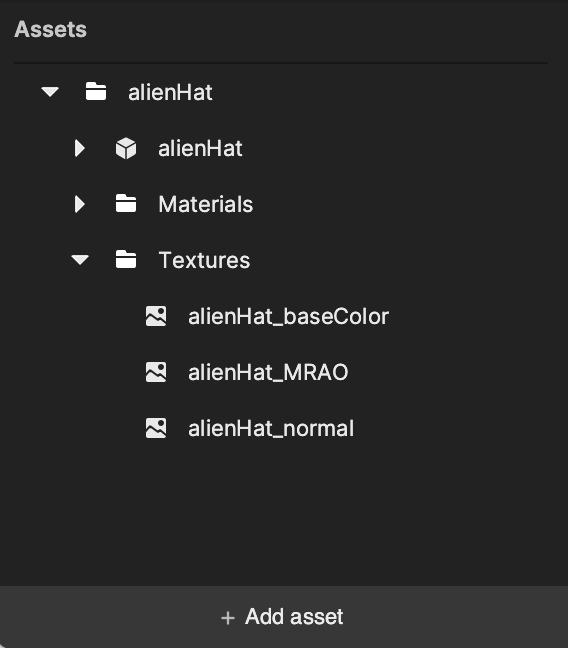Select the top-level alienHat folder label
Image resolution: width=568 pixels, height=648 pixels.
pos(170,92)
